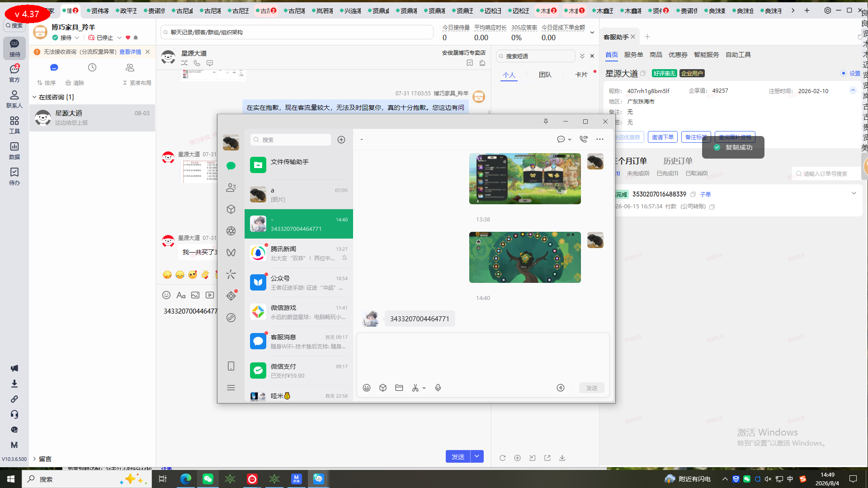Viewport: 868px width, 488px height.
Task: Open the image picker in customer chat toolbar
Action: point(195,295)
